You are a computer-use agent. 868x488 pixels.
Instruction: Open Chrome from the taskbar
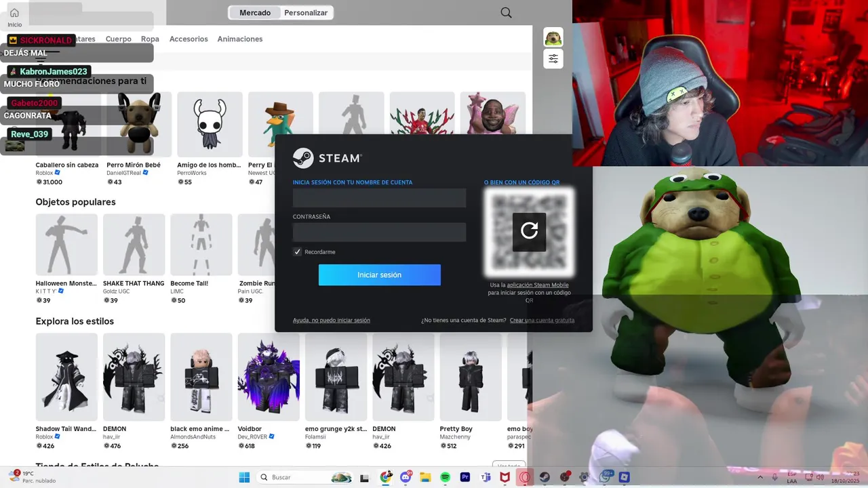pyautogui.click(x=386, y=477)
